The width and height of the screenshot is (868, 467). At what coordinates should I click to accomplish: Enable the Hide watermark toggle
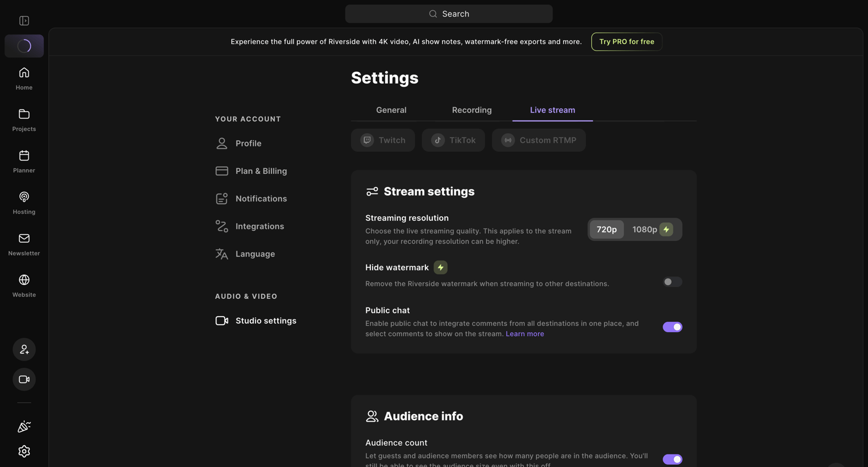coord(672,282)
